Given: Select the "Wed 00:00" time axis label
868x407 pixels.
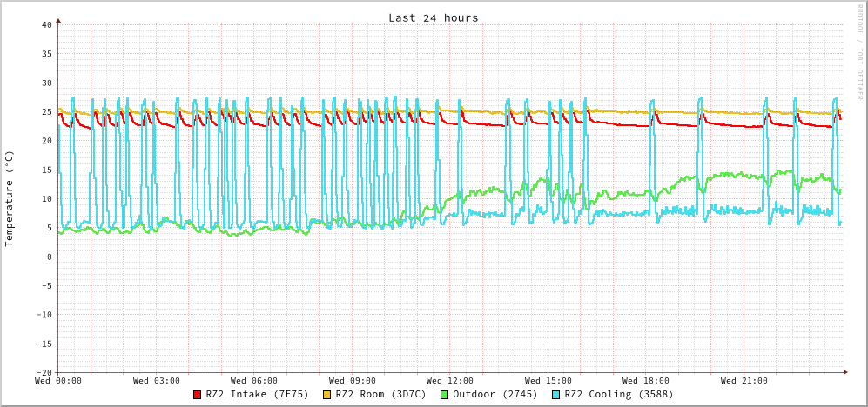Looking at the screenshot, I should (x=58, y=380).
